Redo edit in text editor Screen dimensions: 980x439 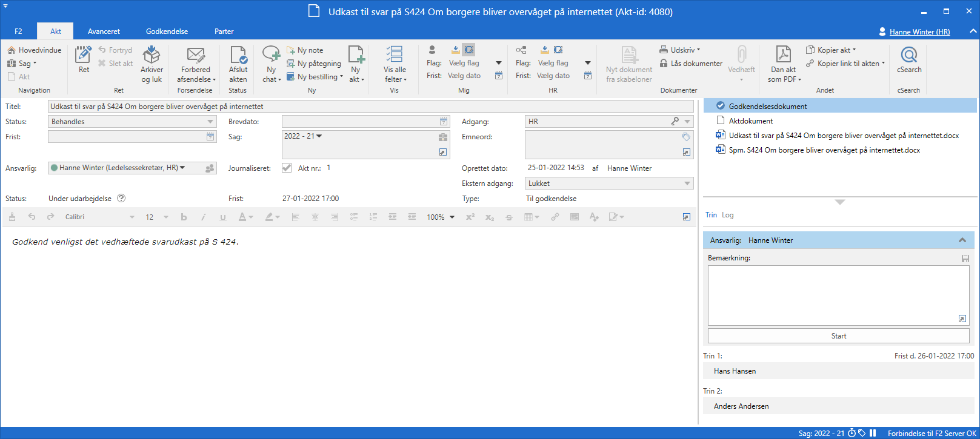click(51, 217)
